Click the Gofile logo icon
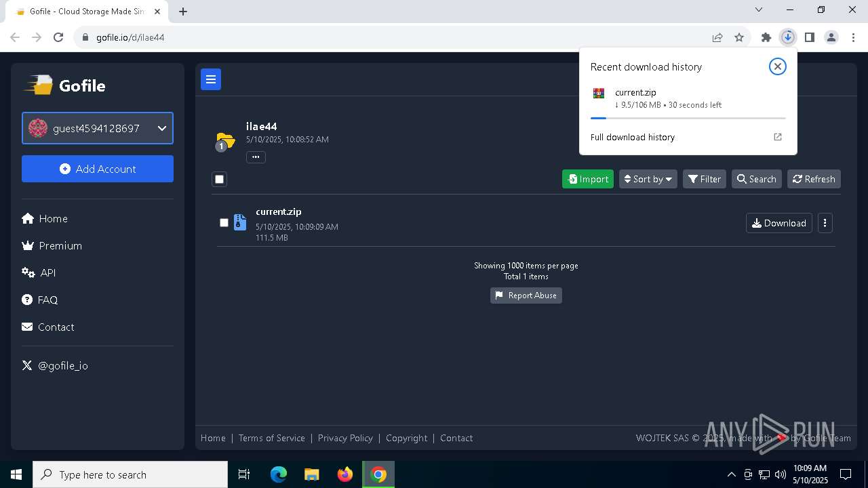Image resolution: width=868 pixels, height=488 pixels. 39,85
